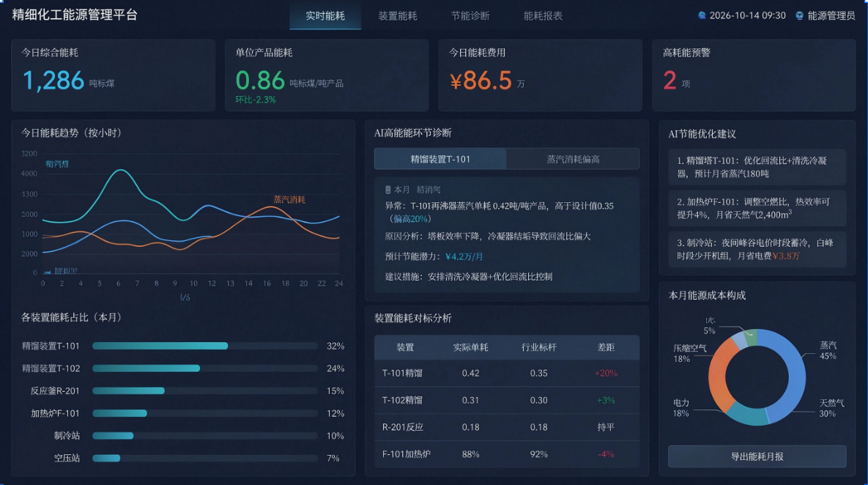Open the 能耗报表 tab
The image size is (868, 485).
[x=543, y=15]
